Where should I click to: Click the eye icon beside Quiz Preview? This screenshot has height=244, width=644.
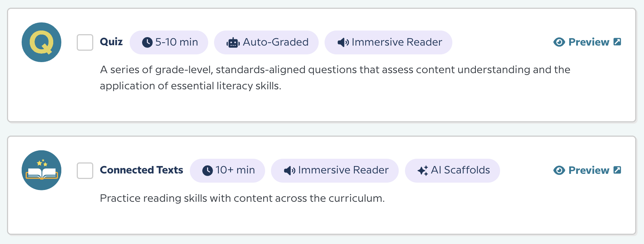[559, 42]
